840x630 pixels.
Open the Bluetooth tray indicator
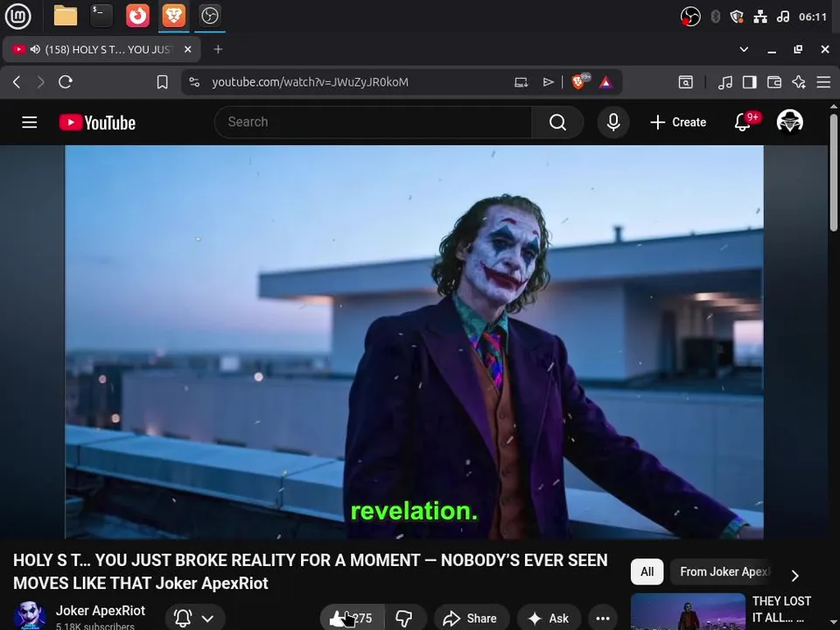click(715, 17)
